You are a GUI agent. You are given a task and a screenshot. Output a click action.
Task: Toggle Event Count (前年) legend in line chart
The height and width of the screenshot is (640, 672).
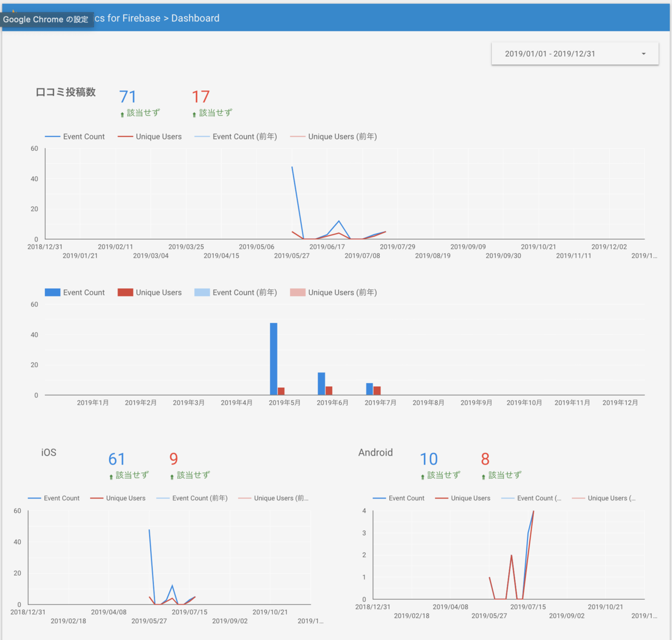click(x=236, y=137)
